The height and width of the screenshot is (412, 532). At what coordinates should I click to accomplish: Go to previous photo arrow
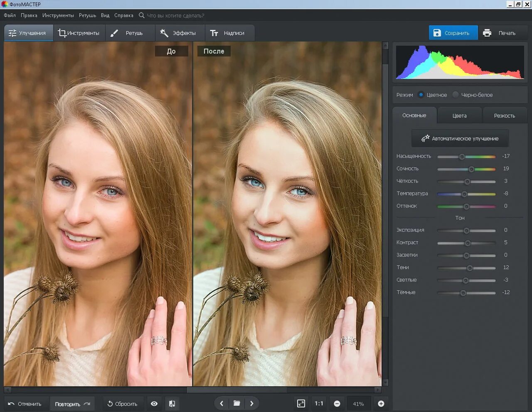point(222,403)
